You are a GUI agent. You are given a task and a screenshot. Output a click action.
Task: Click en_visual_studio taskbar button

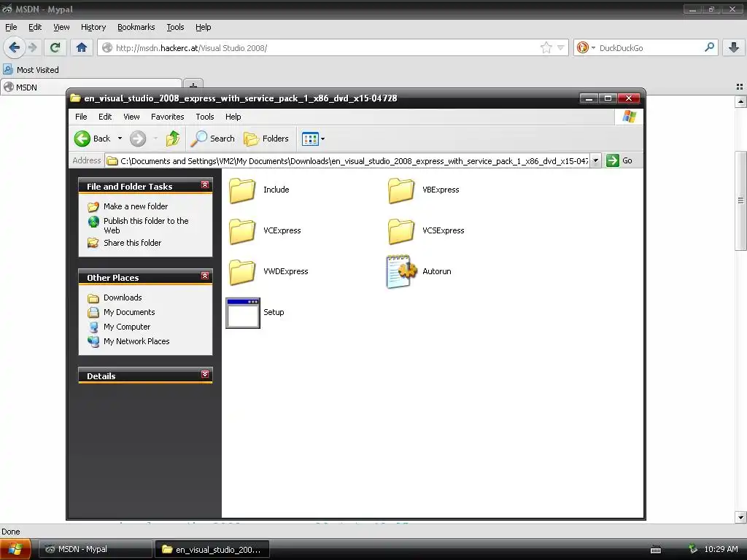(212, 549)
